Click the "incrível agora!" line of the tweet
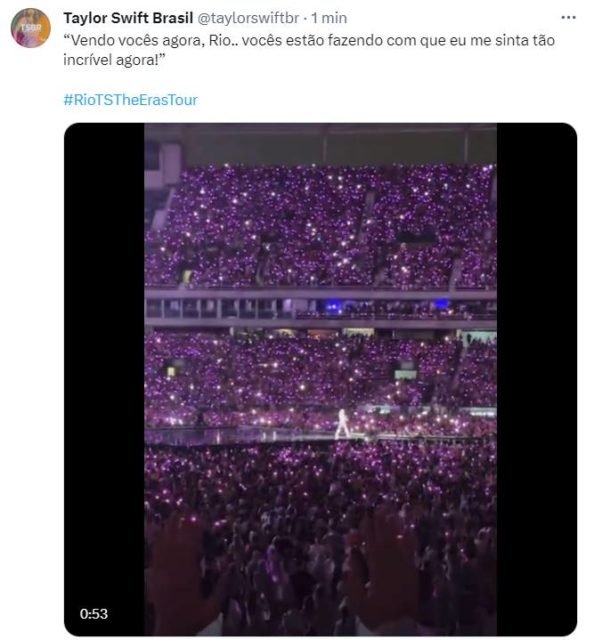Screen dimensions: 594x640 [114, 60]
